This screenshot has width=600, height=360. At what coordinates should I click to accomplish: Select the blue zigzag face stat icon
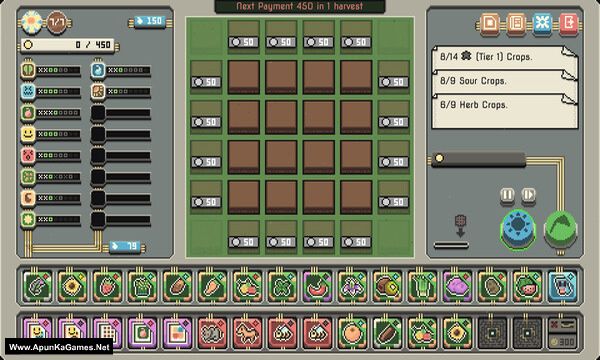pos(28,92)
